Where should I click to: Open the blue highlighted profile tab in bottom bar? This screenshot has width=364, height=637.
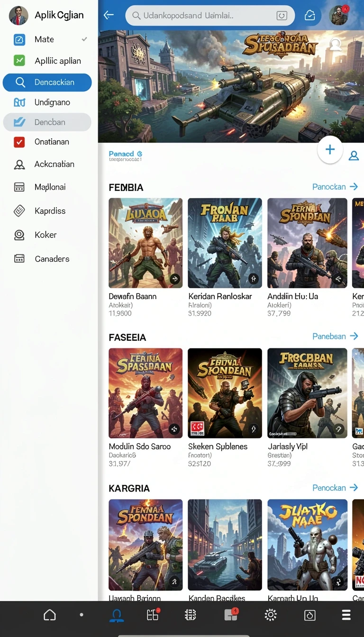coord(117,615)
